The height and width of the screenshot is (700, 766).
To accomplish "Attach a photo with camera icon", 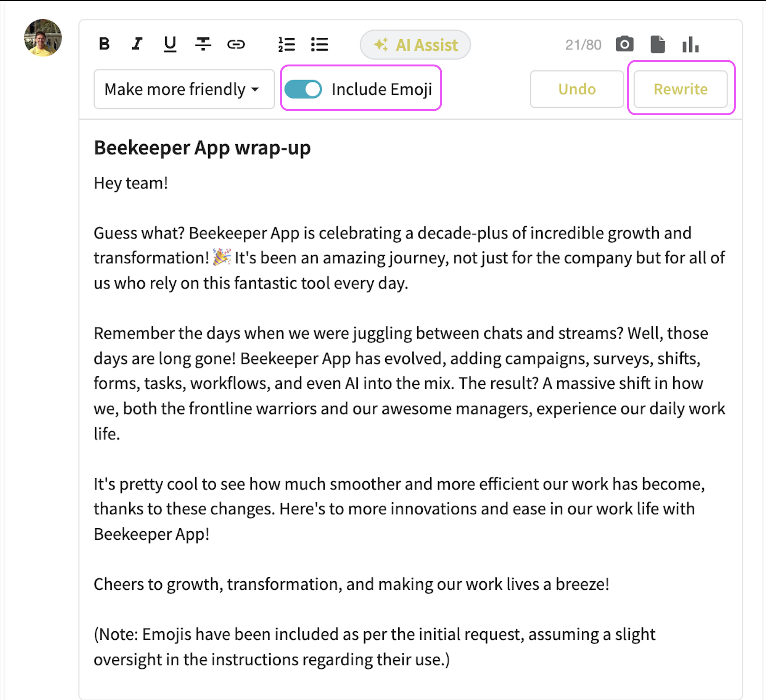I will tap(624, 44).
